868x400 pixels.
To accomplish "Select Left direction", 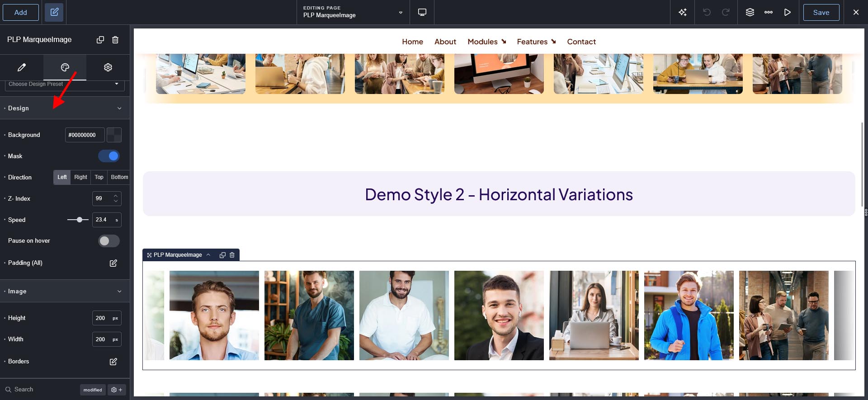I will (x=62, y=177).
